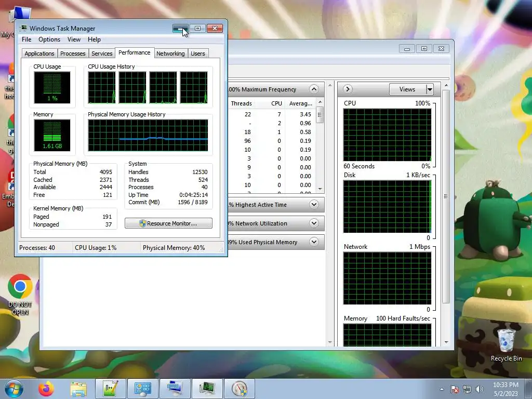This screenshot has width=532, height=399.
Task: Click the On-Screen Keyboard taskbar icon
Action: (x=175, y=389)
